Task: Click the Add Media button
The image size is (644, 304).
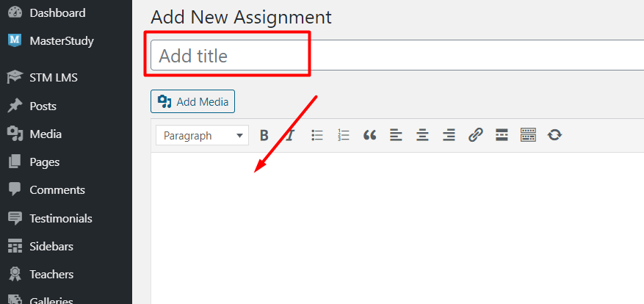Action: point(192,101)
